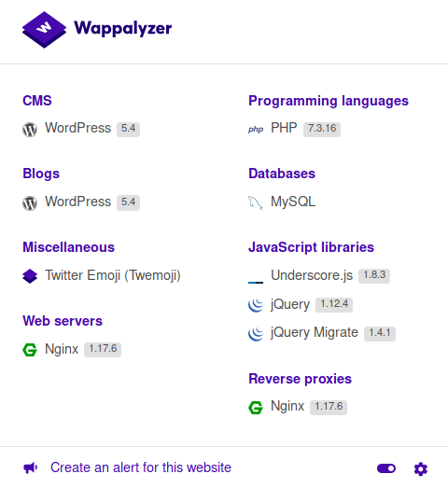Click the WordPress icon under CMS
Viewport: 448px width, 488px height.
point(30,129)
